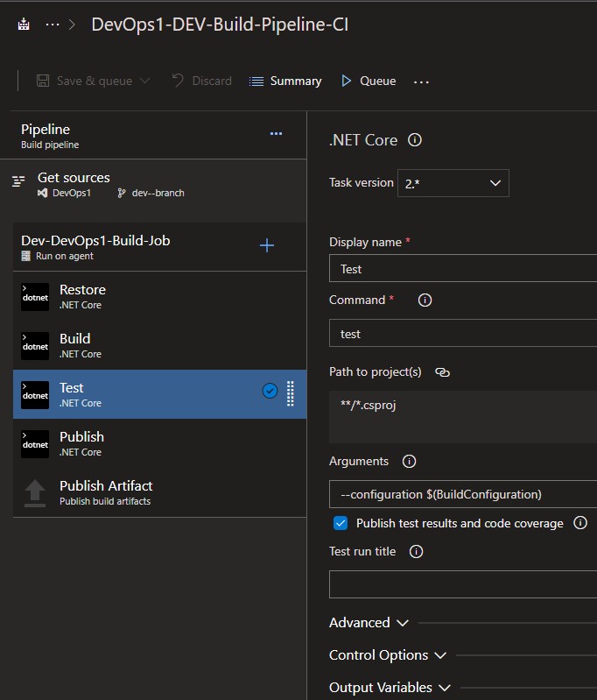Image resolution: width=597 pixels, height=700 pixels.
Task: Click the info icon next to Test run title
Action: point(417,552)
